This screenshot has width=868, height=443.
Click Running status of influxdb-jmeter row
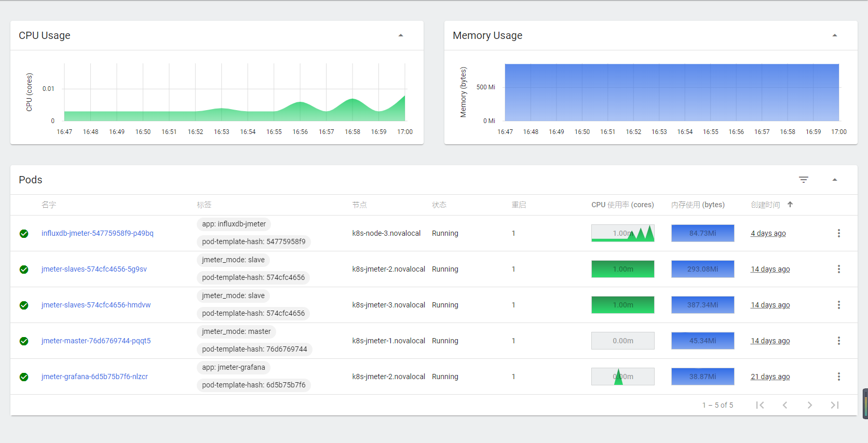[445, 233]
